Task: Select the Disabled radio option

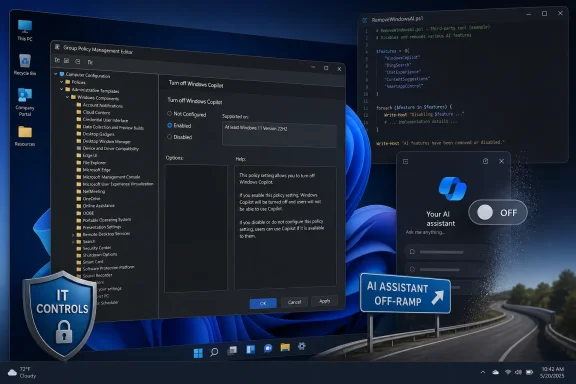Action: pos(169,137)
